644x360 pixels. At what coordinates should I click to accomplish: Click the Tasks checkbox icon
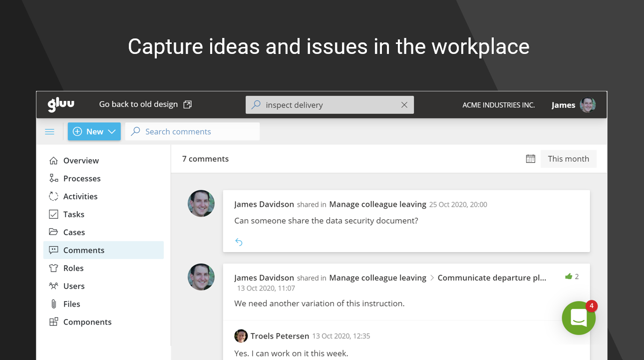[53, 215]
